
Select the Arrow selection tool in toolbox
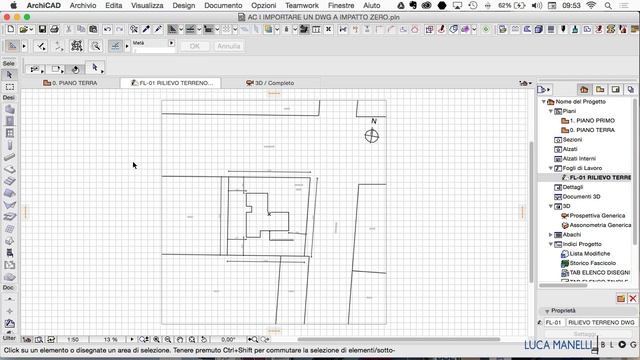point(9,75)
